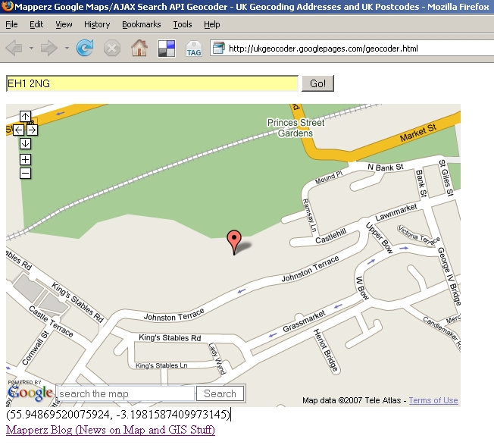
Task: Pan the map down with the arrow
Action: tap(25, 143)
